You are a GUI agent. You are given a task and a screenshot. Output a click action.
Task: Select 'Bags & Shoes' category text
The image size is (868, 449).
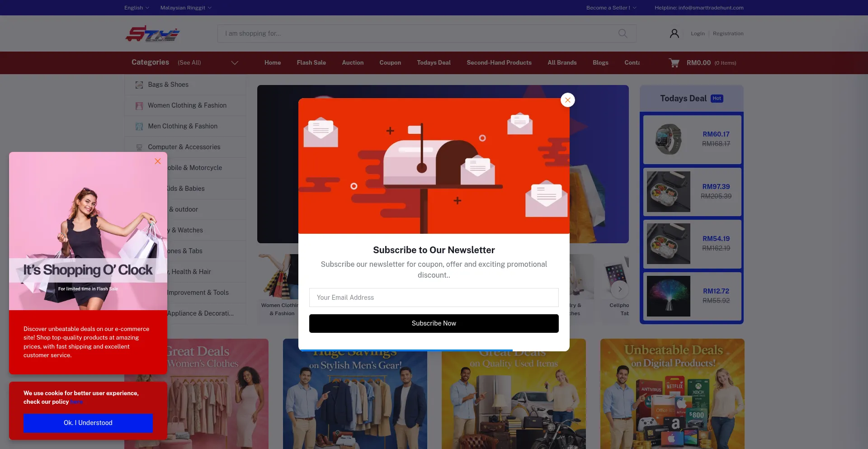[168, 85]
